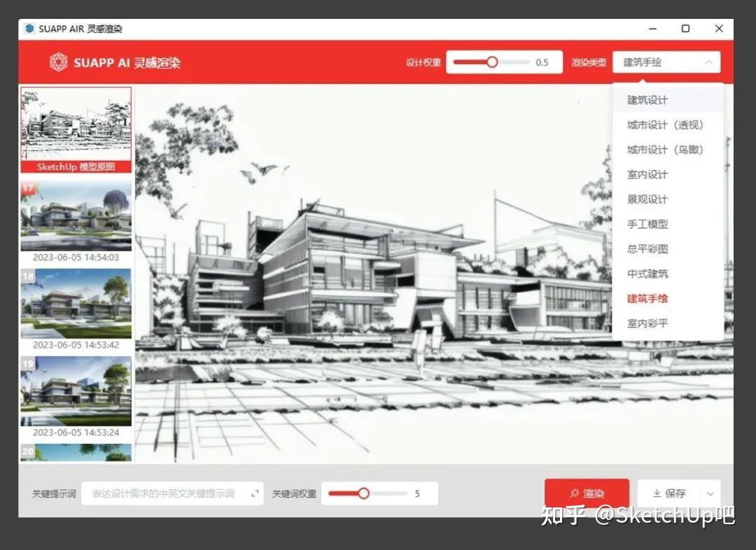Open partially visible thumbnail number 20

point(76,453)
